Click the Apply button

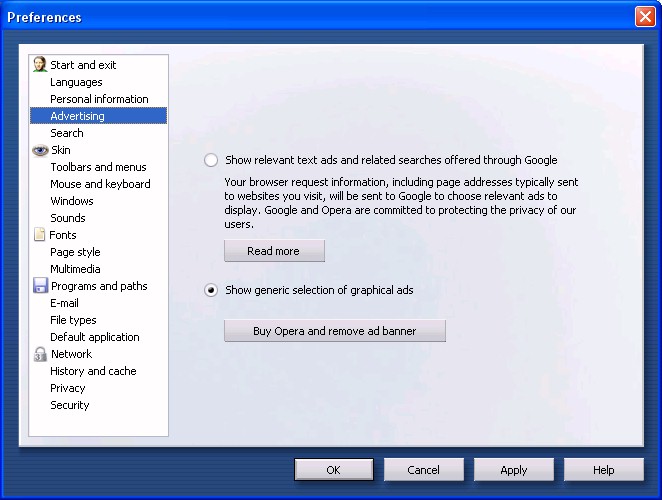pos(514,470)
